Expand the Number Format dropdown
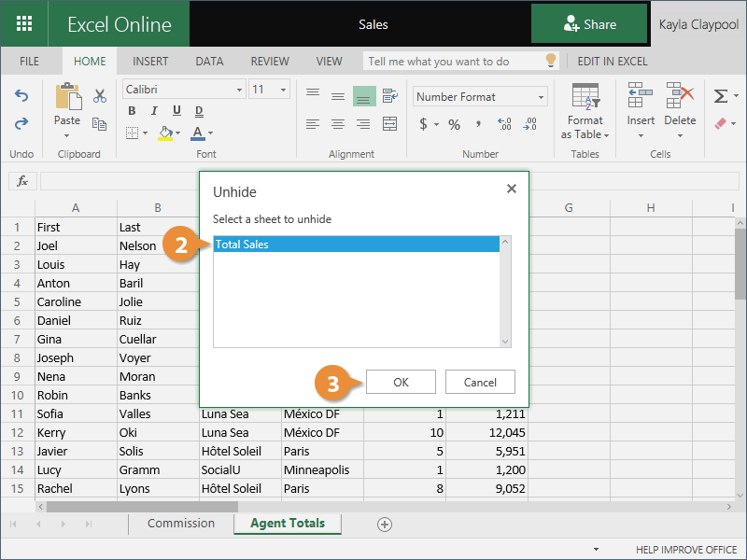 [480, 97]
